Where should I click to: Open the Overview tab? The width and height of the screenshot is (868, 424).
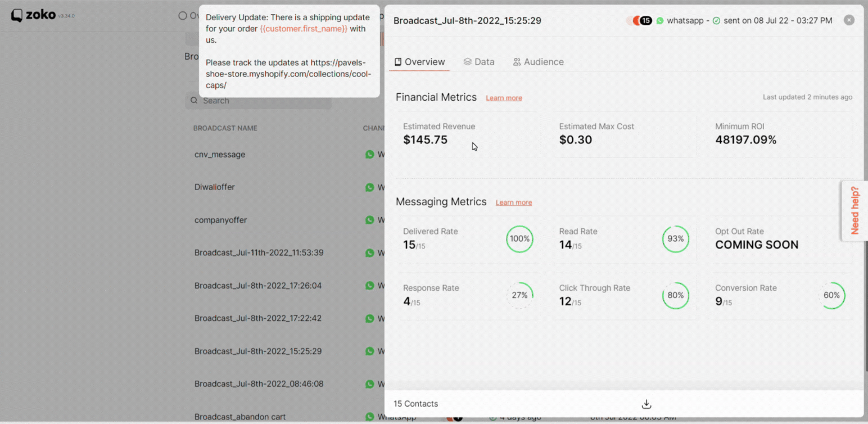tap(419, 62)
